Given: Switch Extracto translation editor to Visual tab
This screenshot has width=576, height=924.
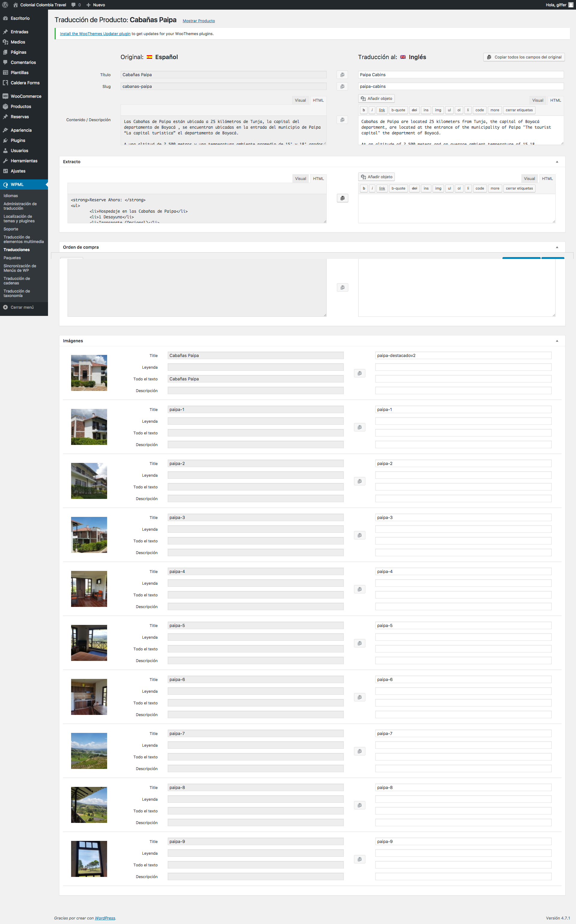Looking at the screenshot, I should coord(529,178).
